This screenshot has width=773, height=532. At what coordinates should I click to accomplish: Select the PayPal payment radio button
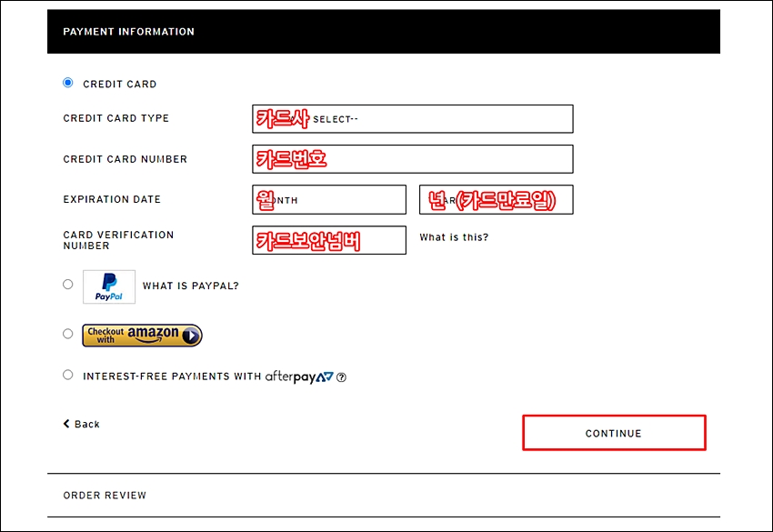[68, 285]
